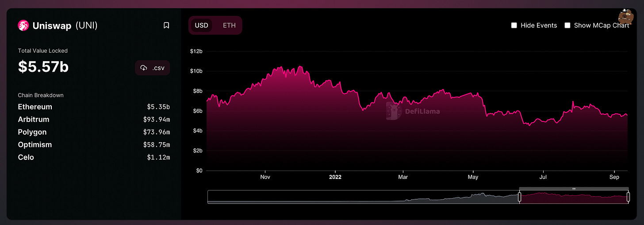Click the Celo chain breakdown row
The height and width of the screenshot is (225, 644).
tap(94, 157)
